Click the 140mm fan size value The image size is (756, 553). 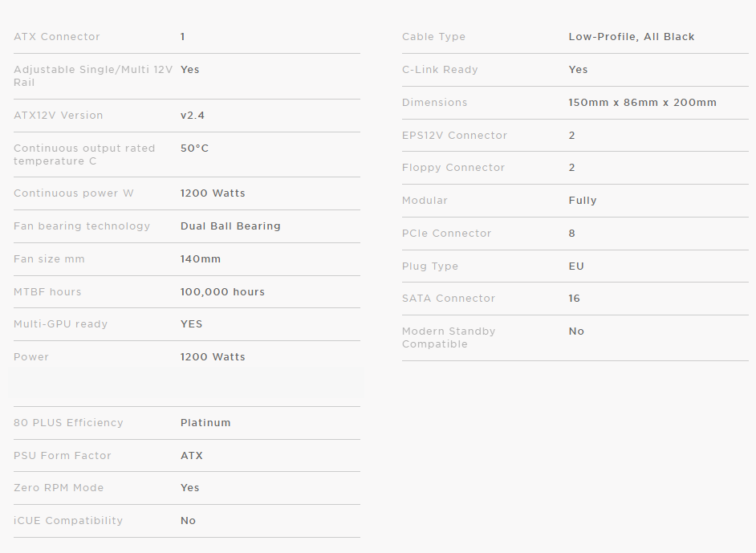(201, 259)
